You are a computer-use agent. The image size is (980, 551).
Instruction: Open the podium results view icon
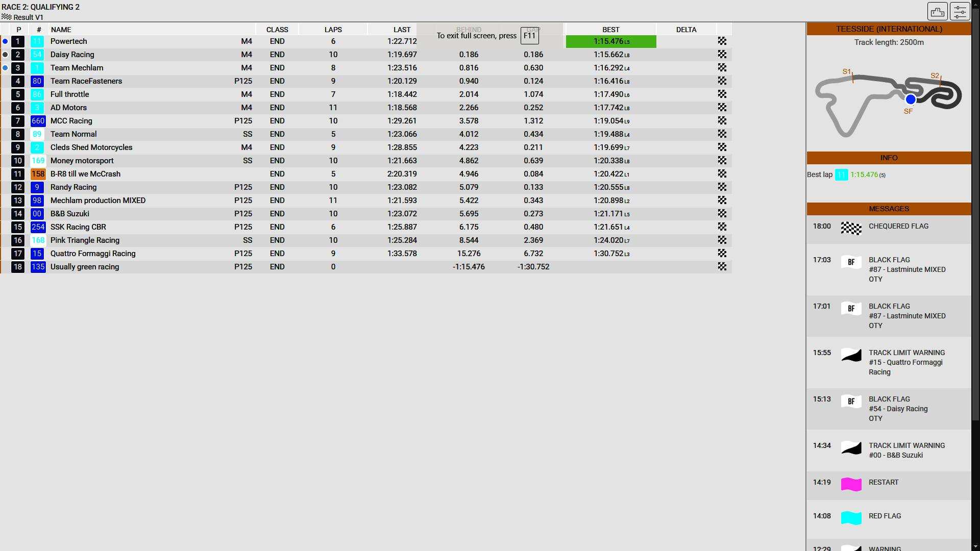click(x=937, y=11)
